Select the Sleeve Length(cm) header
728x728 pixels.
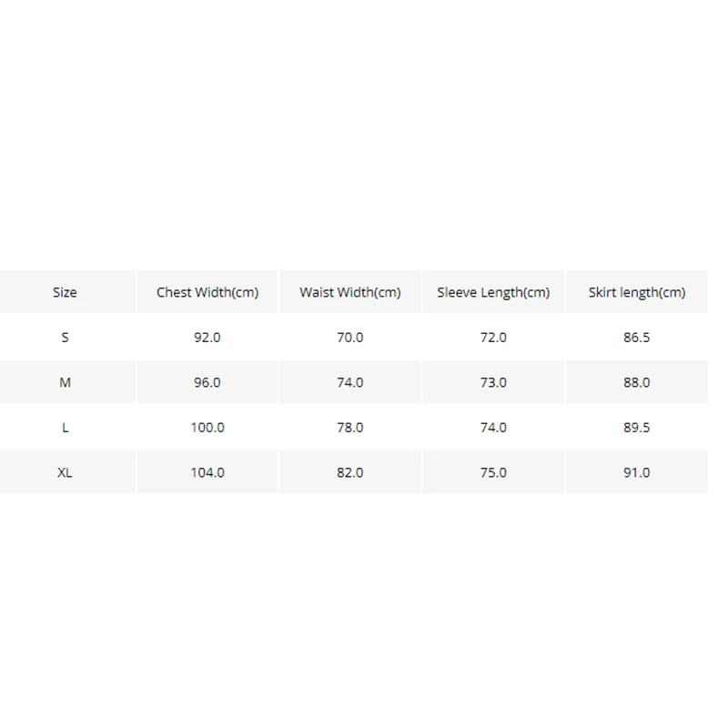493,292
